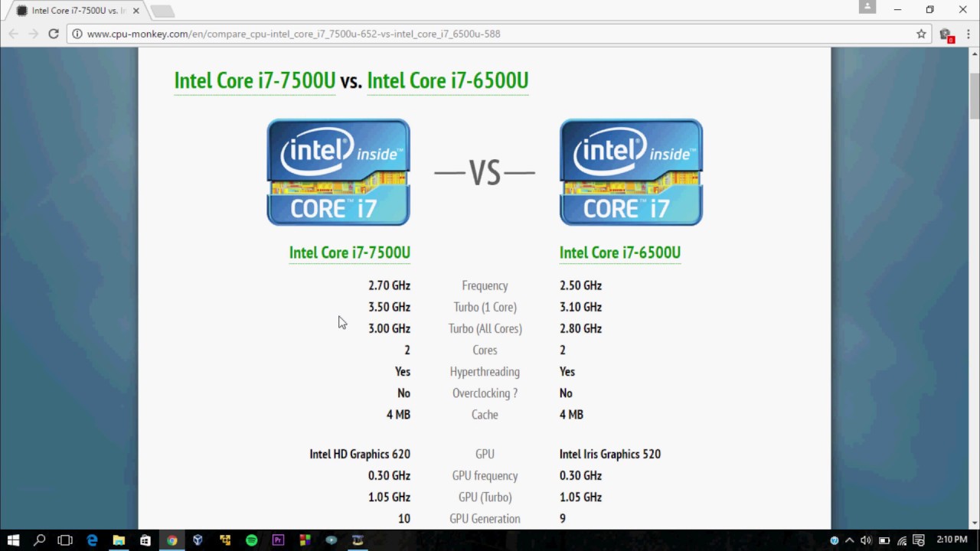Show hidden system tray icons

[x=849, y=540]
